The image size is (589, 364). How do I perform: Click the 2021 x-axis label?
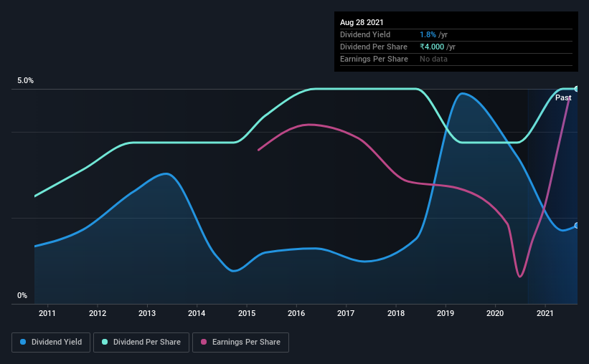click(x=545, y=313)
